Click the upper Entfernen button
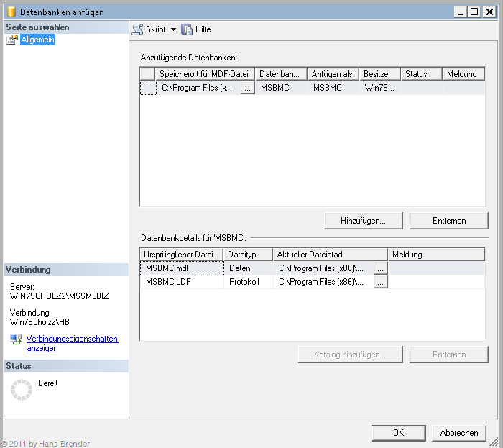This screenshot has height=448, width=503. coord(449,220)
